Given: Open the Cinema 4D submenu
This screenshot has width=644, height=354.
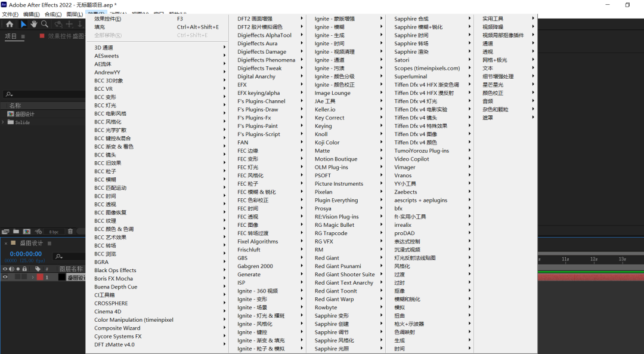Looking at the screenshot, I should 160,311.
